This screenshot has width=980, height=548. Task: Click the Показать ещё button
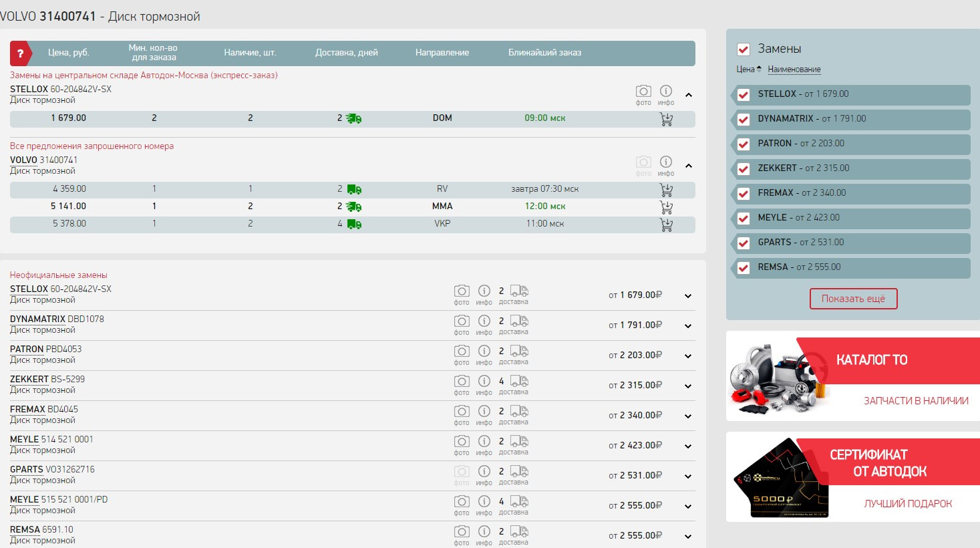[853, 299]
